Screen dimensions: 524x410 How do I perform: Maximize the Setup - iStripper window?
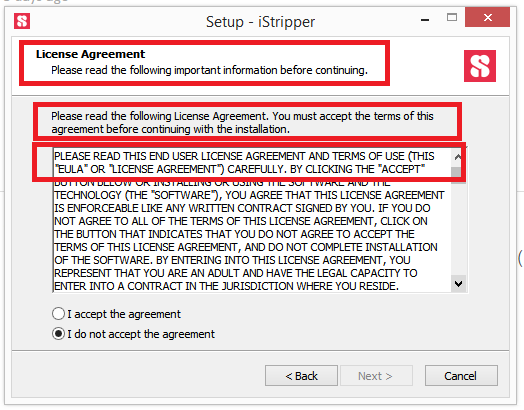pyautogui.click(x=452, y=17)
